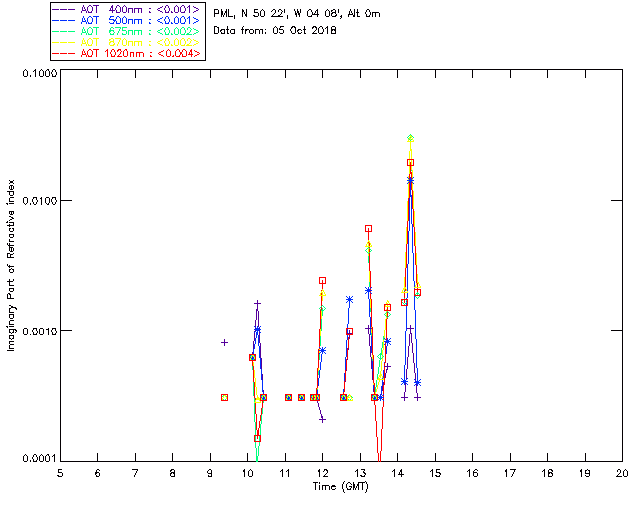Select the red square at the dip after 10 GMT
640x512 pixels.
(x=257, y=439)
